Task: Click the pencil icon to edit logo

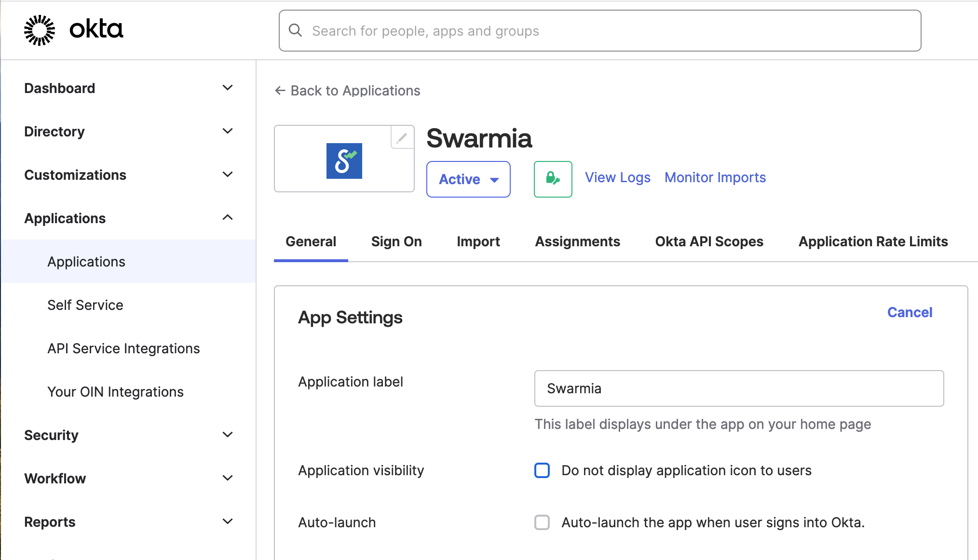Action: (x=402, y=138)
